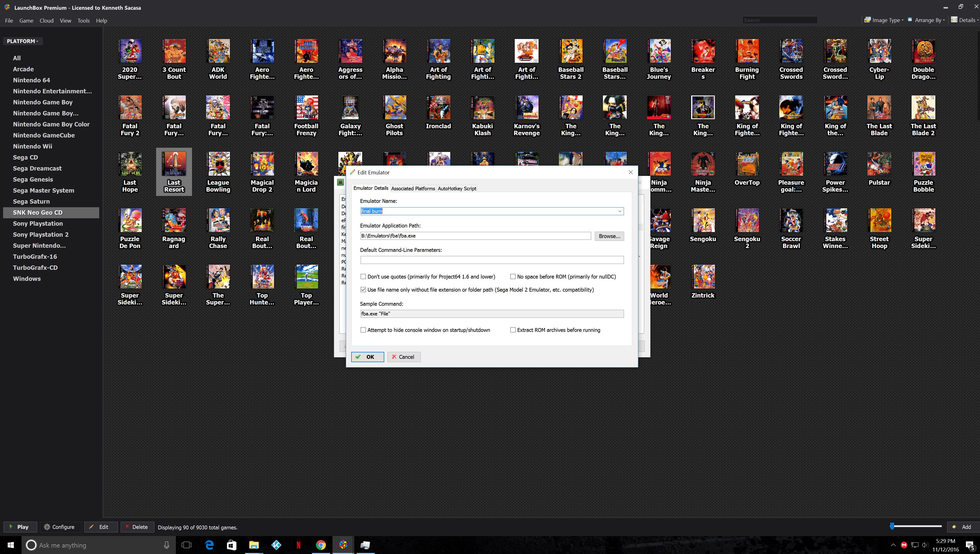The width and height of the screenshot is (980, 554).
Task: Click the Play button
Action: click(20, 527)
